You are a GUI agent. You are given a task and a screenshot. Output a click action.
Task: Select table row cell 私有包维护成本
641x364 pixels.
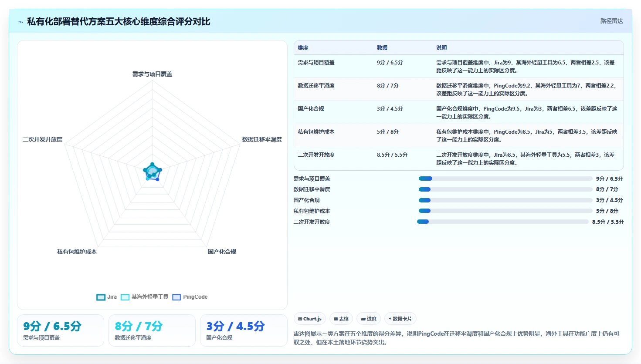[x=316, y=132]
